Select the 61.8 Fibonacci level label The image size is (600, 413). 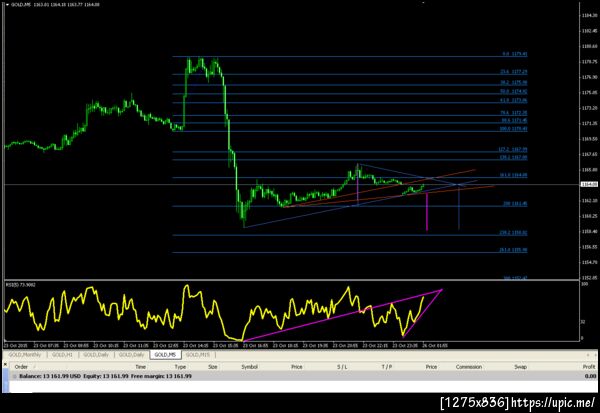(x=514, y=100)
